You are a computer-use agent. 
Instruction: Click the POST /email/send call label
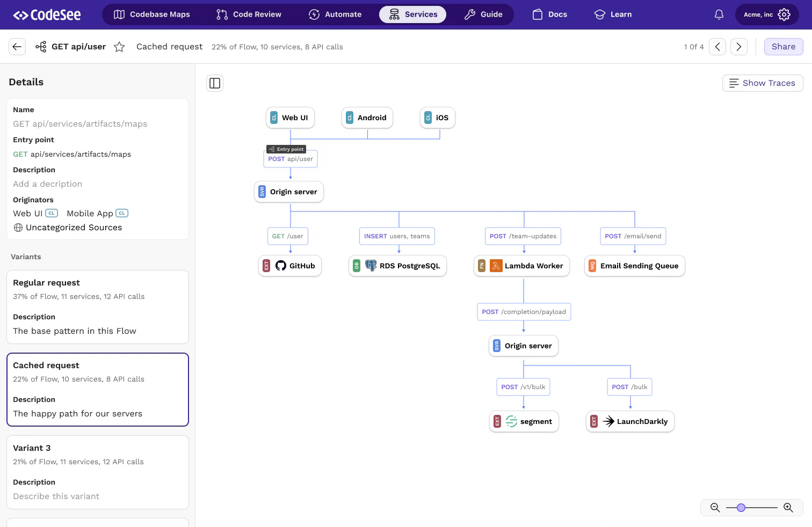633,236
